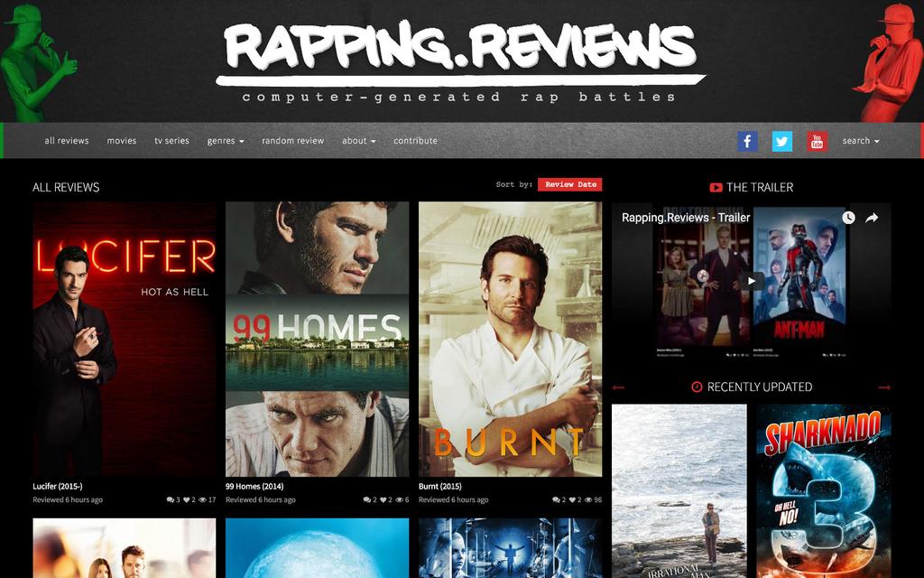The width and height of the screenshot is (924, 578).
Task: Open the 99 Homes poster thumbnail
Action: tap(317, 340)
